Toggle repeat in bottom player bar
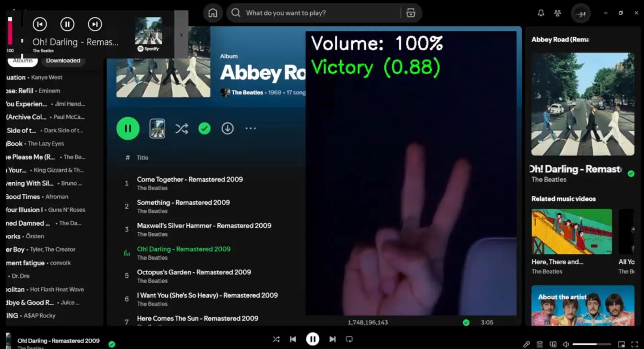 tap(349, 339)
